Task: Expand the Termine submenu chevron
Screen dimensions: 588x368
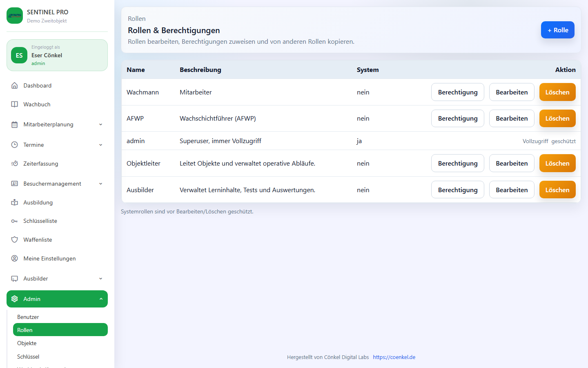Action: [x=101, y=145]
